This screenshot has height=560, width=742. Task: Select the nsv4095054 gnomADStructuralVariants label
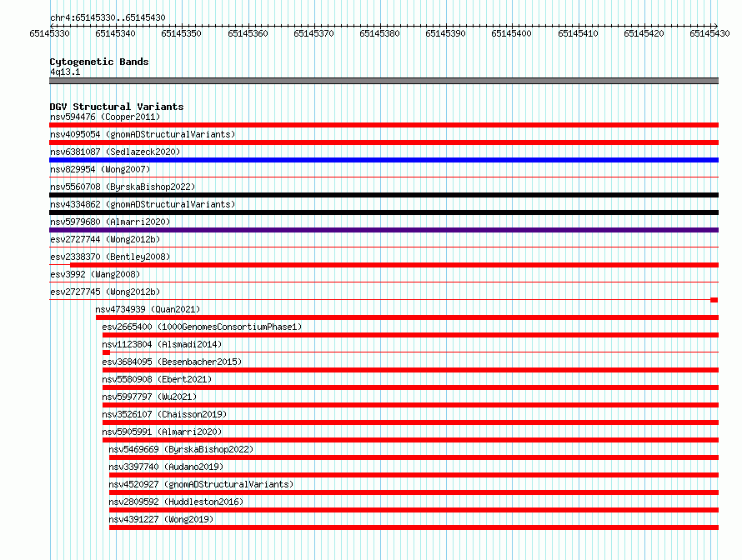(x=143, y=134)
